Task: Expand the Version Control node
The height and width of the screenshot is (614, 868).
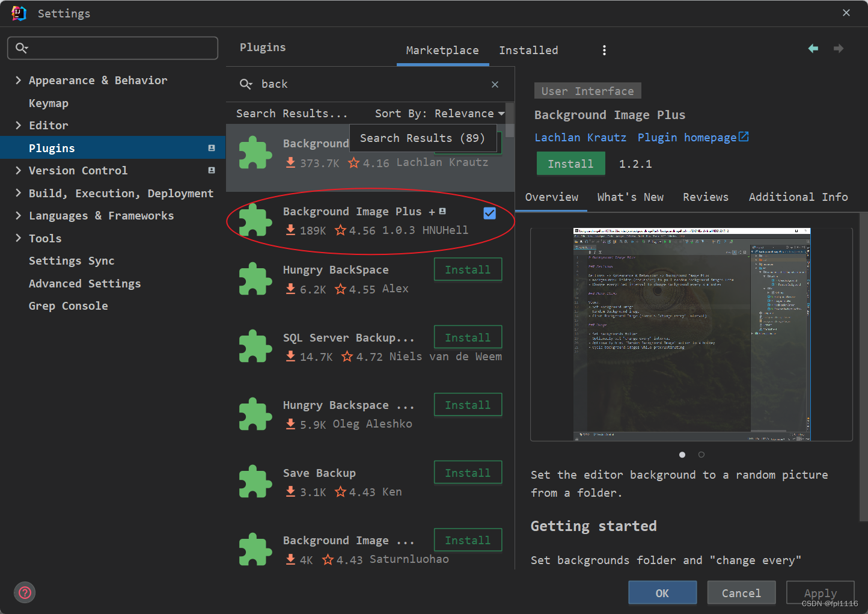Action: coord(18,170)
